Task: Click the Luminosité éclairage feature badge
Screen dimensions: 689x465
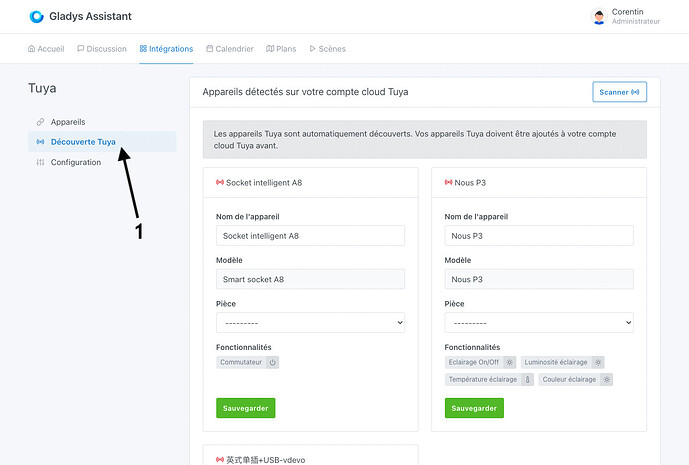Action: (562, 362)
